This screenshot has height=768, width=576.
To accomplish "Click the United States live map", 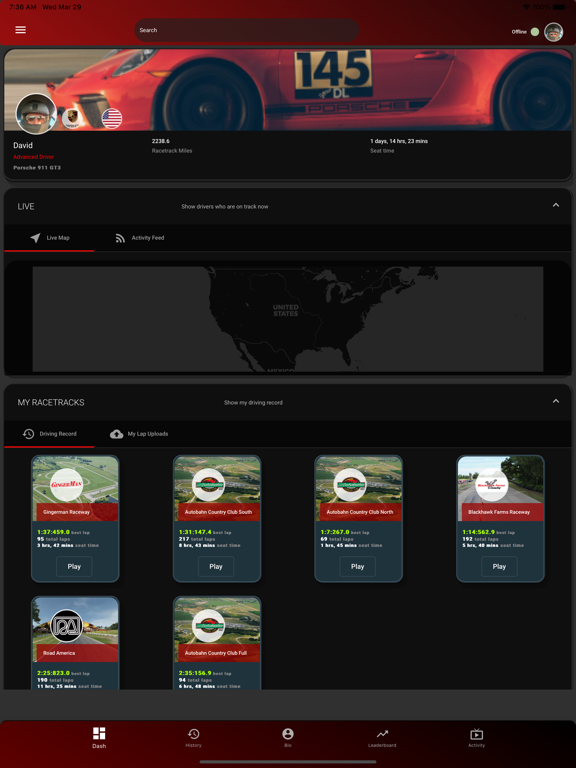I will 288,319.
